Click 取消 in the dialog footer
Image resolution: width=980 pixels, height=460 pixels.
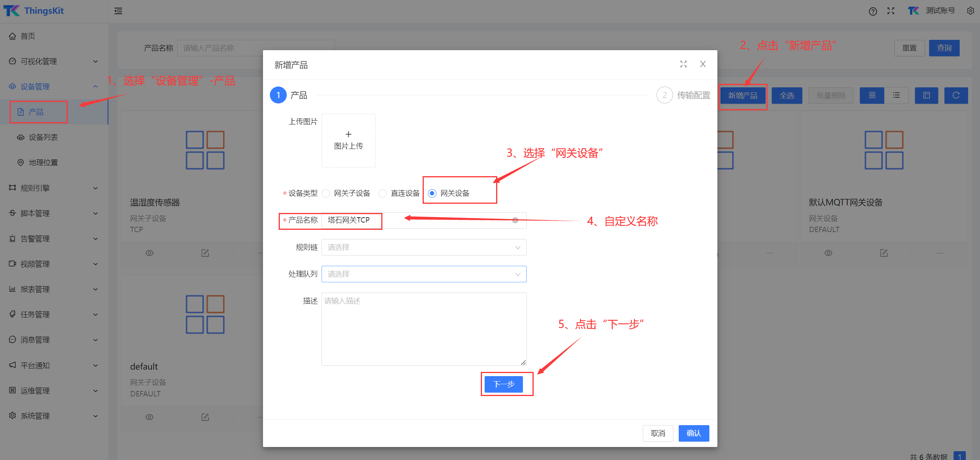(x=658, y=433)
